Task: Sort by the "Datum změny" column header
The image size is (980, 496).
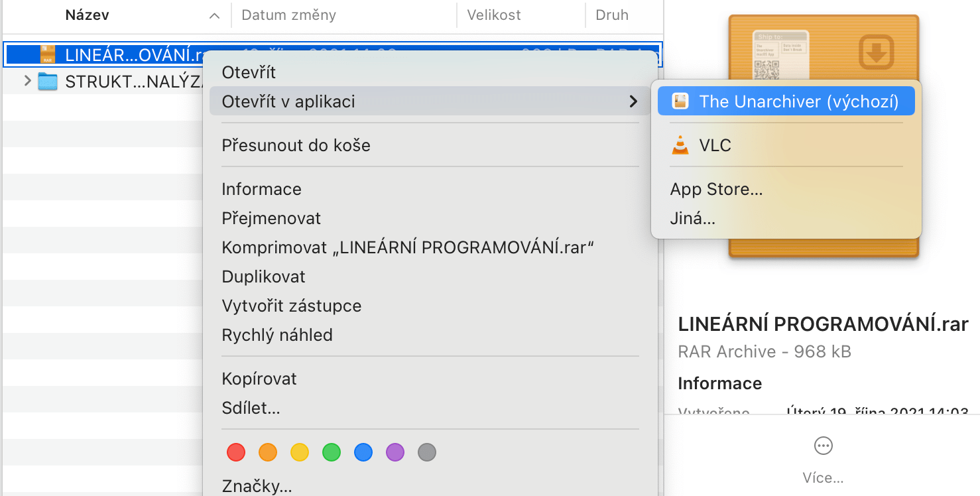Action: tap(288, 15)
